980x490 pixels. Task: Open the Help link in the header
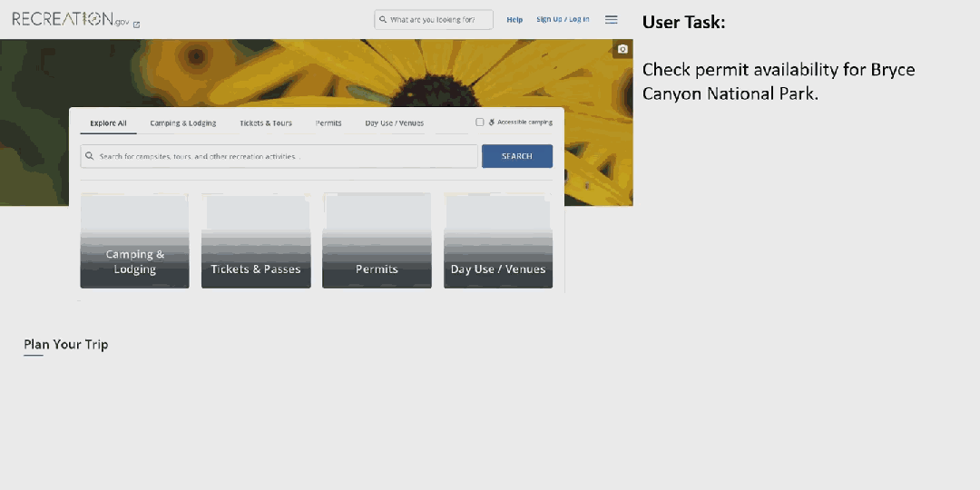click(x=514, y=19)
